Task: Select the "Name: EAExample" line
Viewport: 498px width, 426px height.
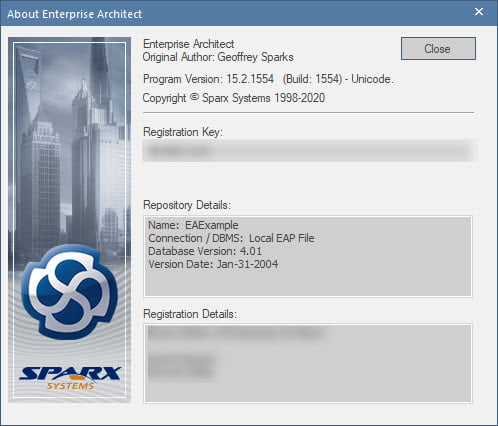Action: point(193,225)
